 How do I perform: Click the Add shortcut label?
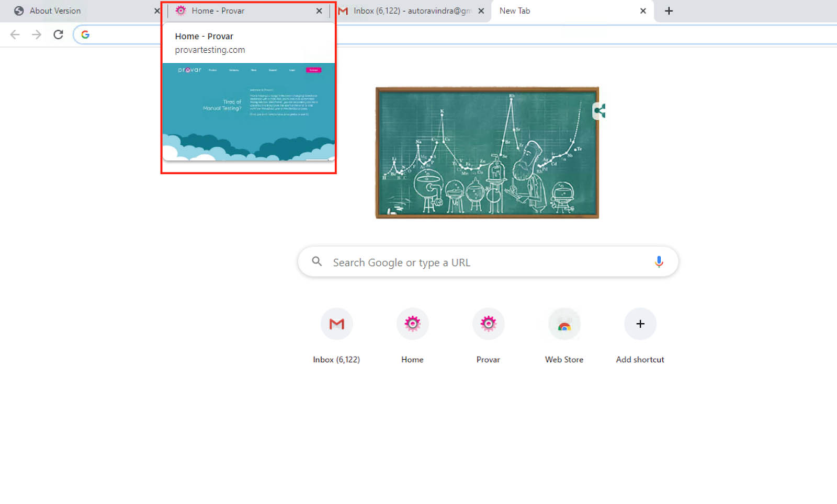pyautogui.click(x=640, y=360)
